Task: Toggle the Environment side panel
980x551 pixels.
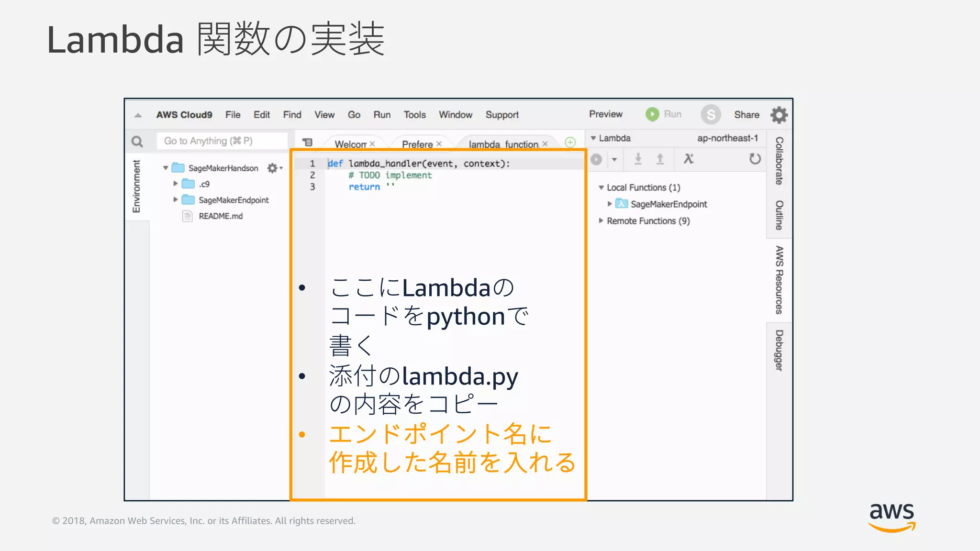Action: pos(137,187)
